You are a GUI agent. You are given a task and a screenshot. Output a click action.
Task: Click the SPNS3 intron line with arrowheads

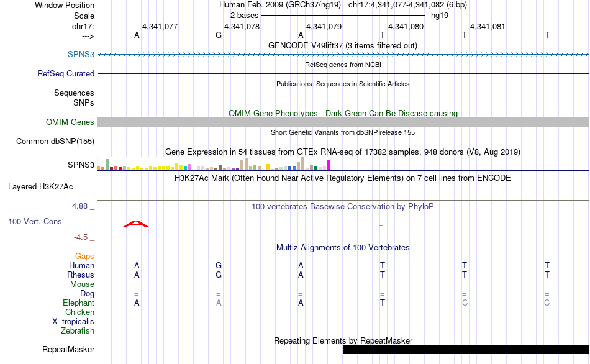pyautogui.click(x=343, y=55)
